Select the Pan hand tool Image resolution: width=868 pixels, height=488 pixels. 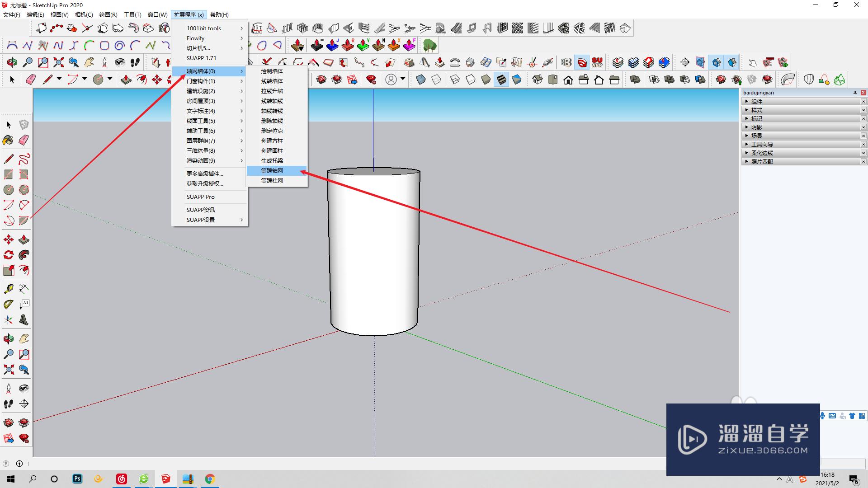click(x=24, y=338)
